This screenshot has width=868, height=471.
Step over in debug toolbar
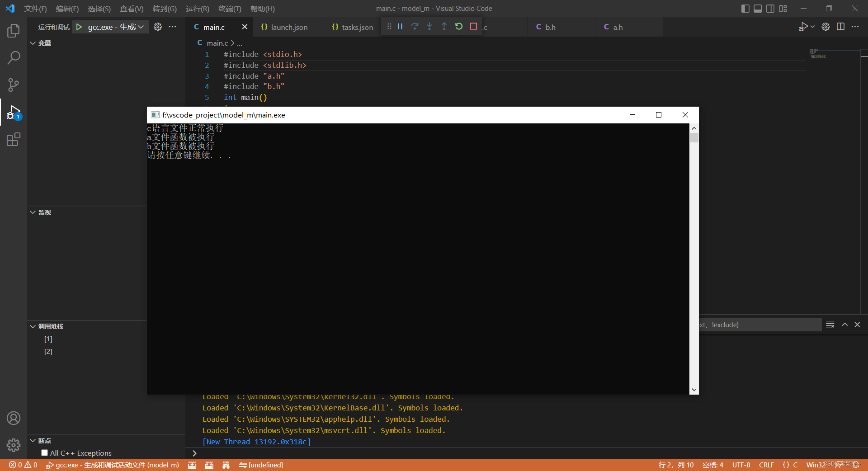coord(415,26)
